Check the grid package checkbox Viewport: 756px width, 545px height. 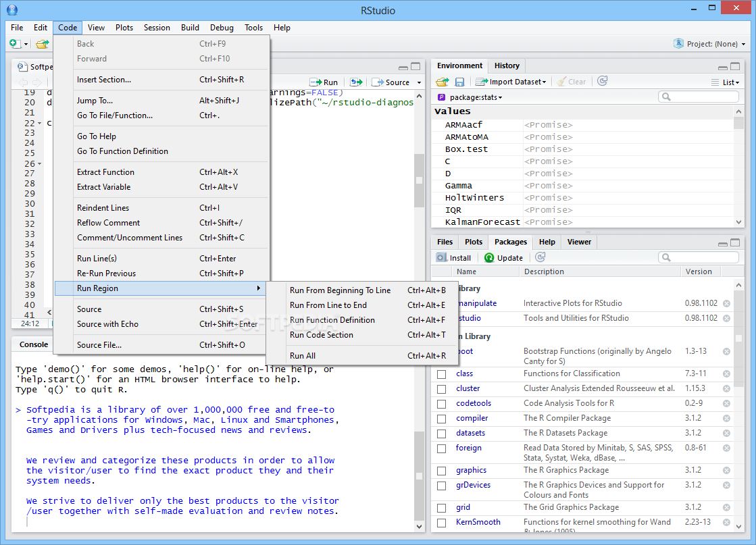[x=442, y=509]
